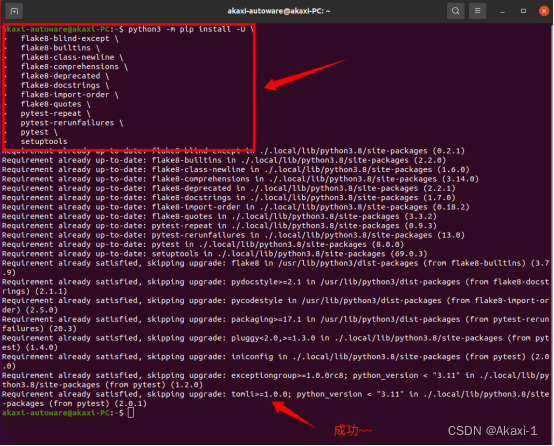Click output line for flake8-quotes (3.3.2)
Image resolution: width=554 pixels, height=446 pixels.
click(x=219, y=217)
